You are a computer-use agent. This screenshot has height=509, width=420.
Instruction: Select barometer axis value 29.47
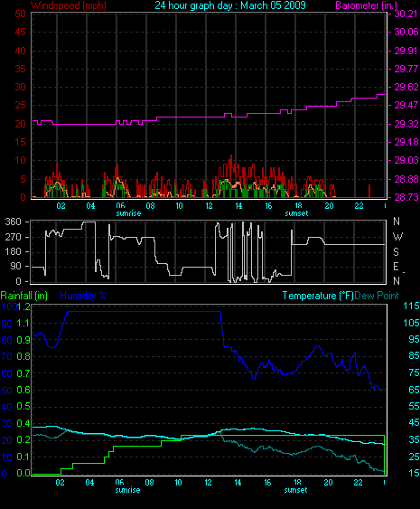(406, 105)
